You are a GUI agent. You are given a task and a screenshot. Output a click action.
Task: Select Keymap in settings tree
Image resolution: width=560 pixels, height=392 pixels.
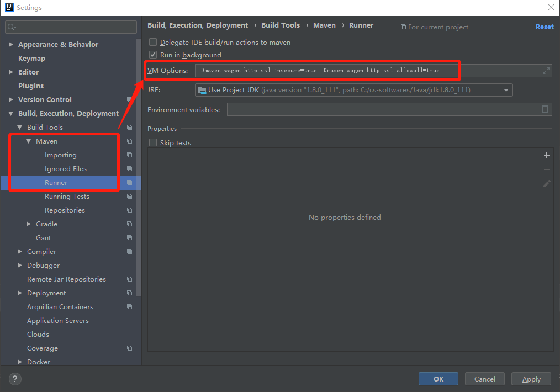click(x=32, y=58)
